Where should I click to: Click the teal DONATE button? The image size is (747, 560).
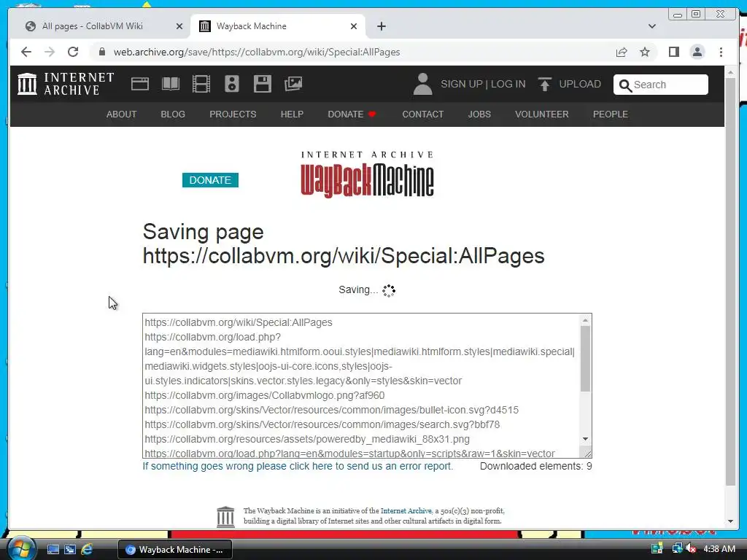(x=210, y=180)
